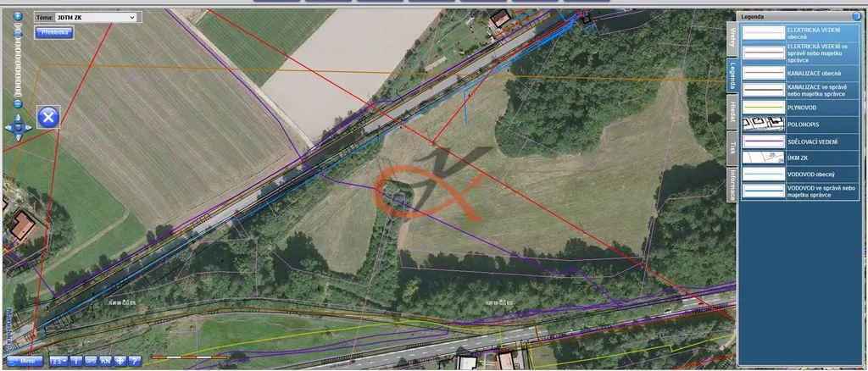The image size is (868, 371).
Task: Click the zoom out minus button
Action: [x=18, y=103]
